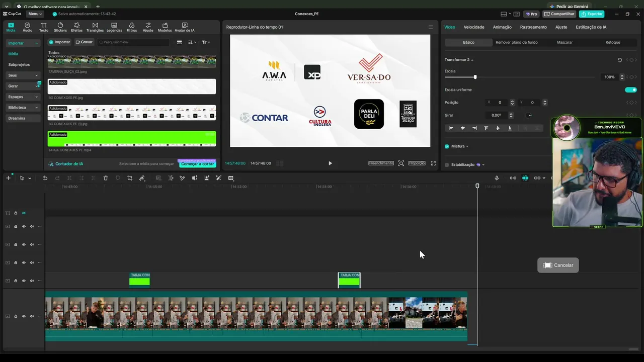Click the Gravar button
The height and width of the screenshot is (362, 644).
[x=84, y=42]
